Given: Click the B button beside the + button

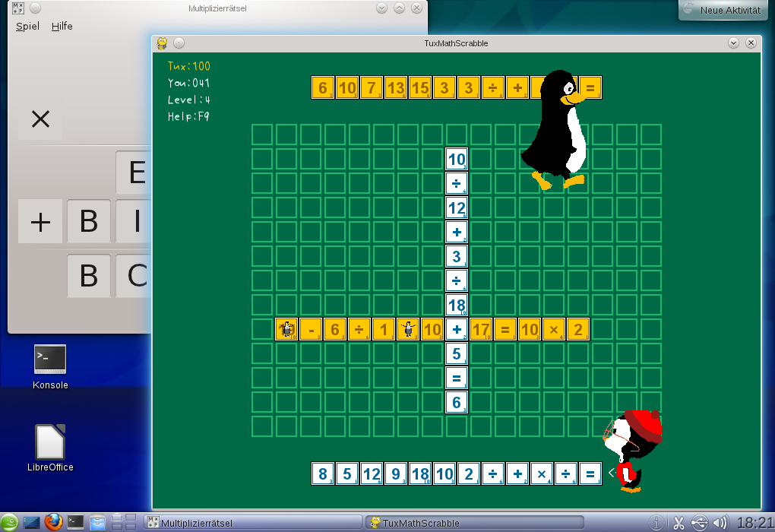Looking at the screenshot, I should point(89,221).
